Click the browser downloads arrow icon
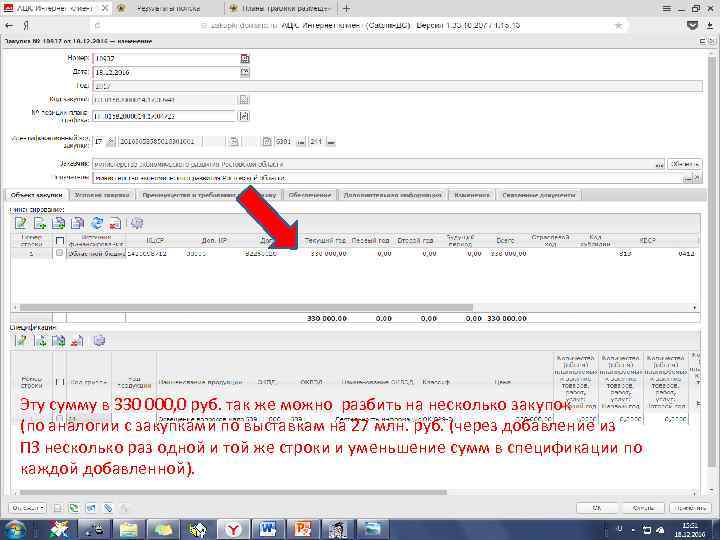This screenshot has width=720, height=540. (711, 26)
